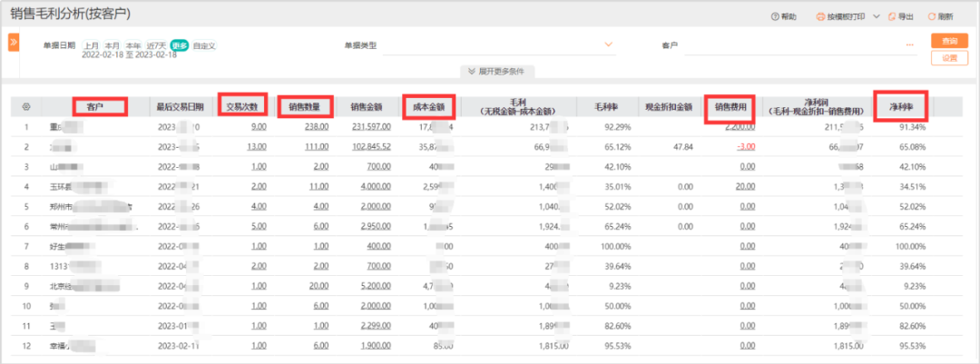Open the 单据类型 dropdown arrow
Screen dimensions: 980x364
point(608,45)
